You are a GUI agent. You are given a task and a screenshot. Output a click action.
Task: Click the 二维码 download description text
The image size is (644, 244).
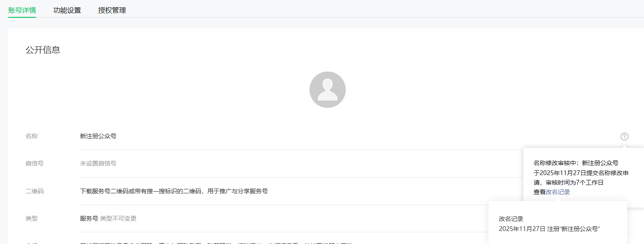[174, 191]
